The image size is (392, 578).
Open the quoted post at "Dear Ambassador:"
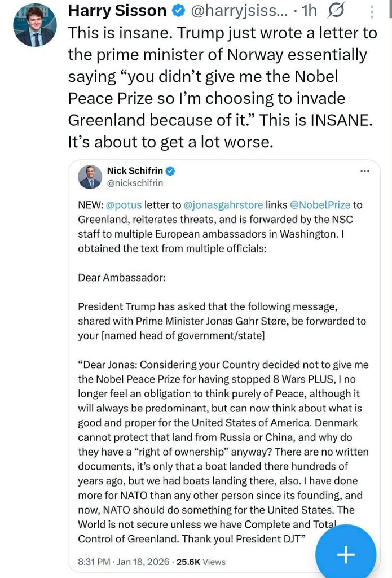121,277
